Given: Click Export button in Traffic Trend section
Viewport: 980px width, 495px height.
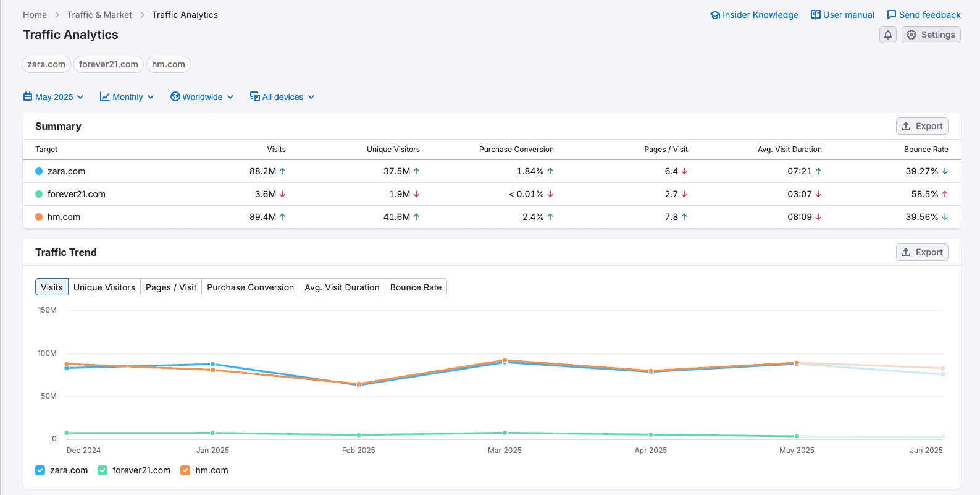Looking at the screenshot, I should pos(922,252).
